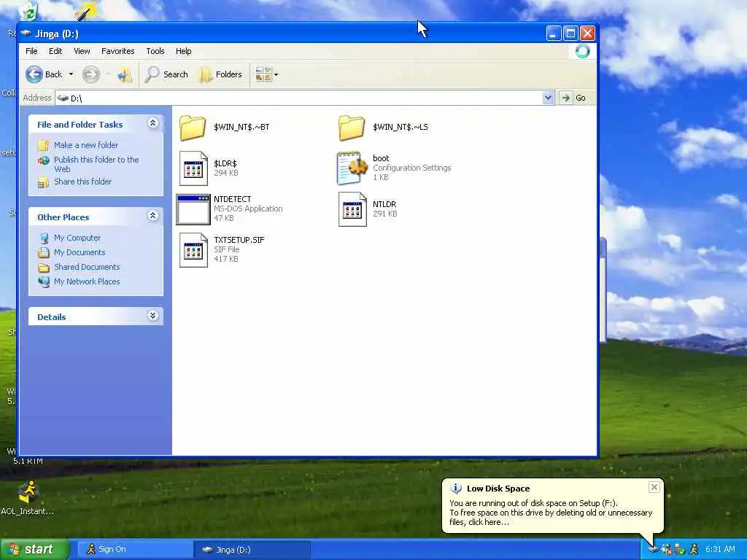This screenshot has width=747, height=560.
Task: Select the boot configuration settings icon
Action: (x=352, y=168)
